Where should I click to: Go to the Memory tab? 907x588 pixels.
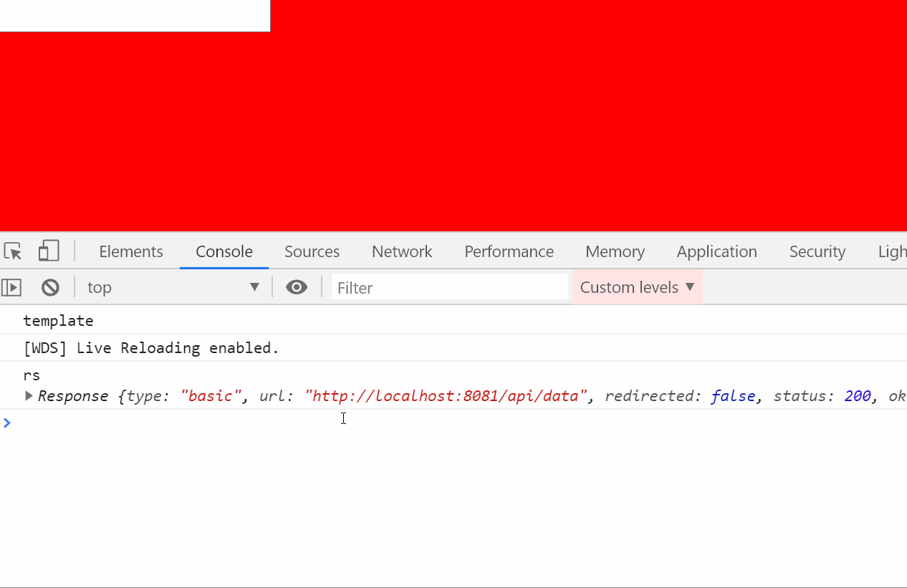click(615, 251)
